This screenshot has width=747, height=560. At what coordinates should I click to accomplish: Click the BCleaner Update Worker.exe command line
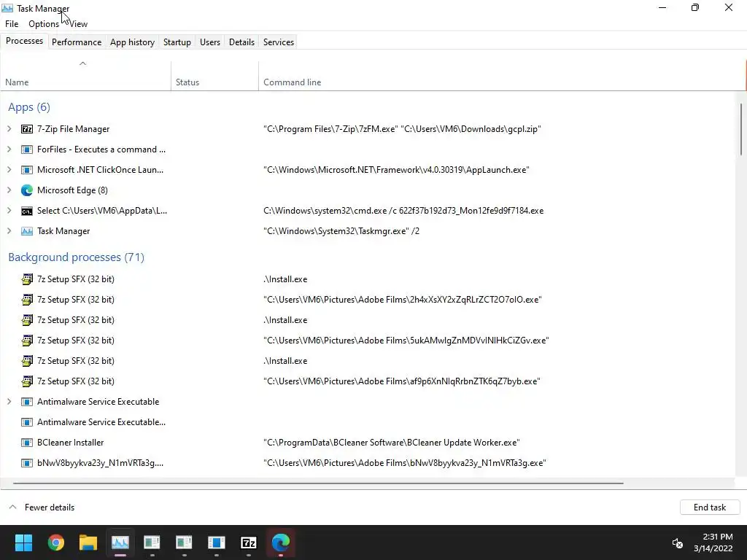click(x=391, y=443)
